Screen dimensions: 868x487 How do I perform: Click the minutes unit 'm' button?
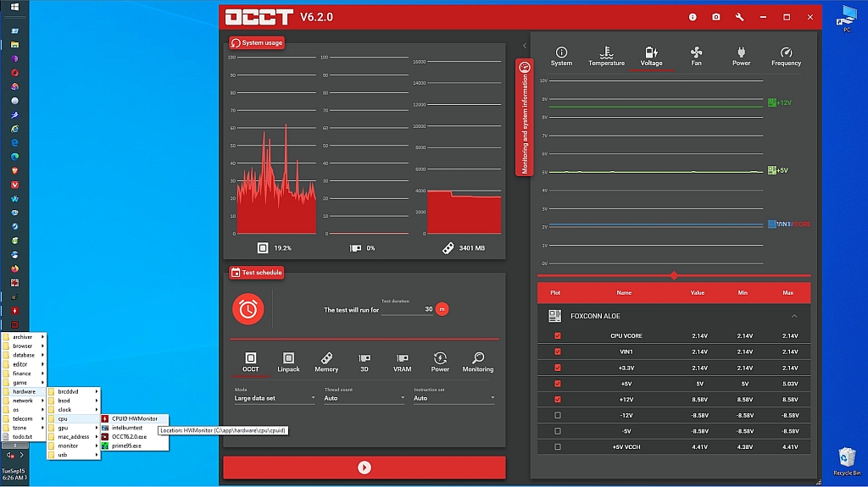tap(442, 309)
